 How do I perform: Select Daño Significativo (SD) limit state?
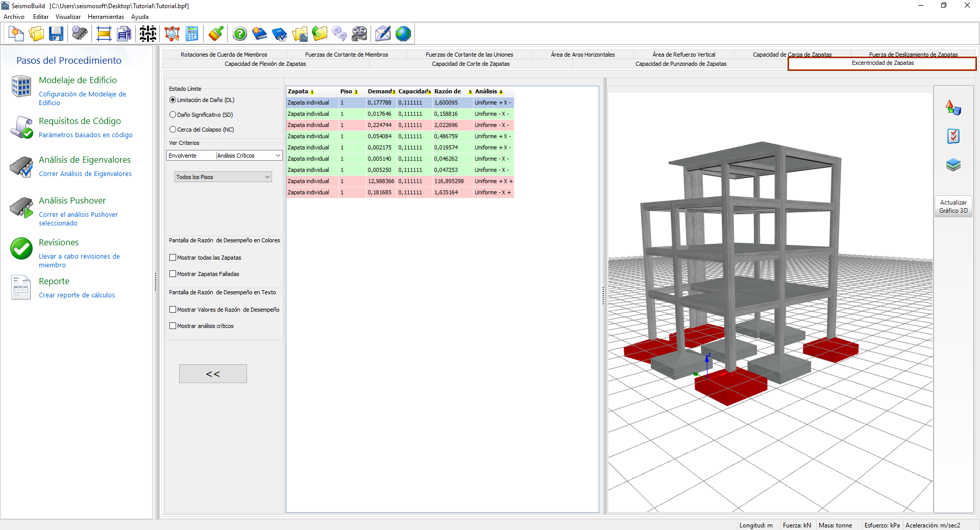pyautogui.click(x=173, y=115)
